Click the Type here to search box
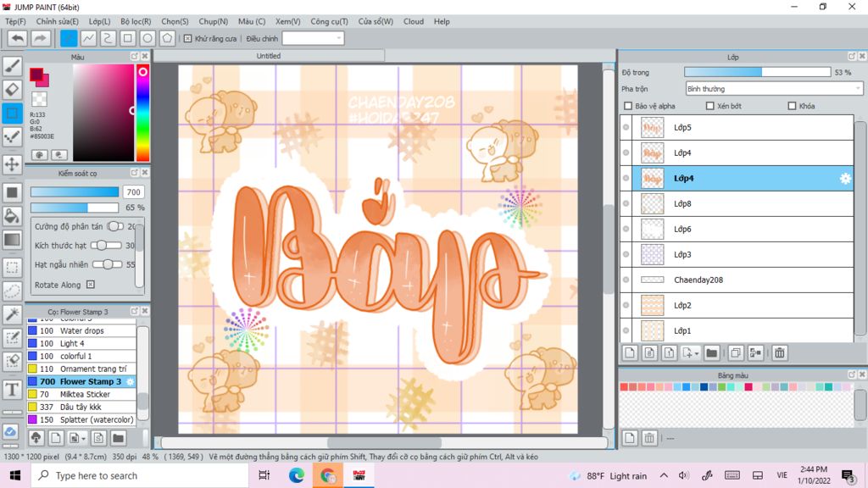 pyautogui.click(x=140, y=475)
